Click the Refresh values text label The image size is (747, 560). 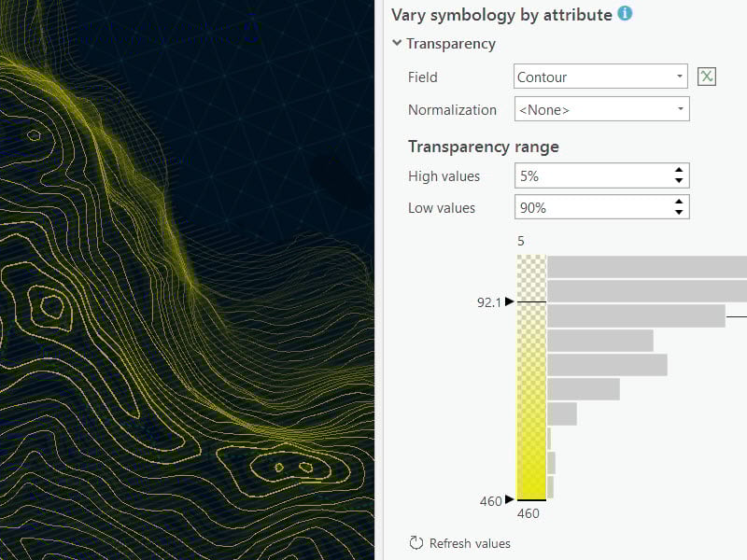(470, 543)
